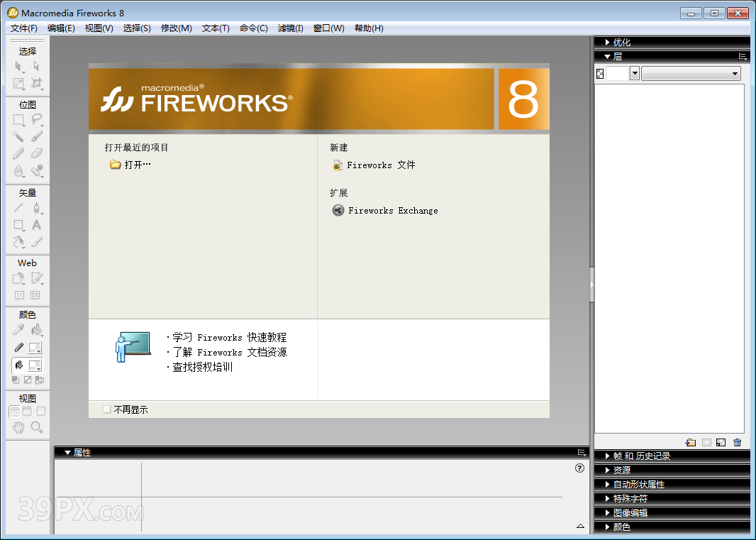The width and height of the screenshot is (756, 540).
Task: Open the 帮助(H) menu
Action: pos(369,28)
